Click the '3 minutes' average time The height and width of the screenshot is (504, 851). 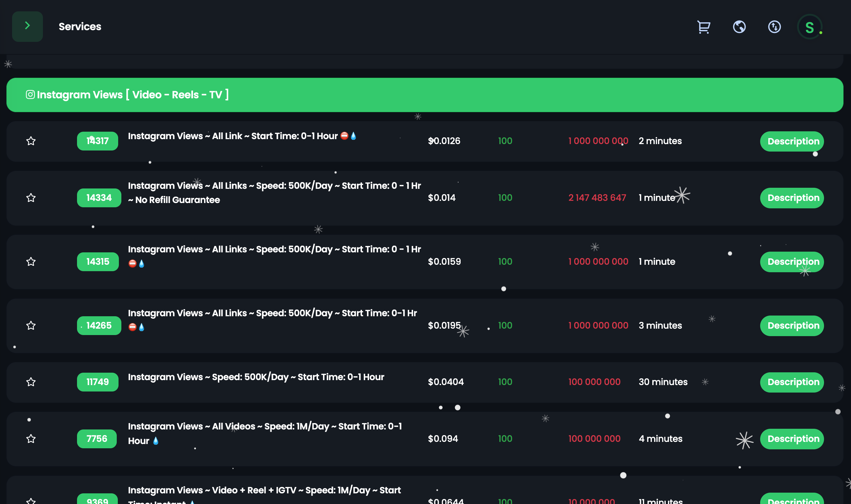click(660, 325)
